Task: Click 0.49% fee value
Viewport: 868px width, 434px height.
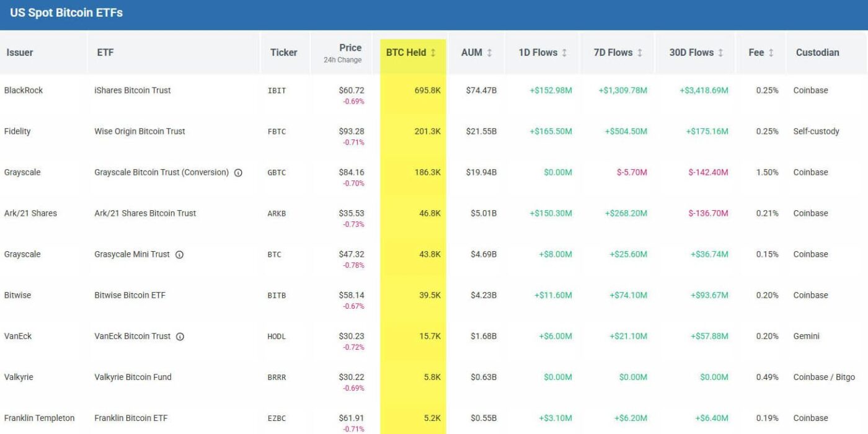Action: [768, 377]
